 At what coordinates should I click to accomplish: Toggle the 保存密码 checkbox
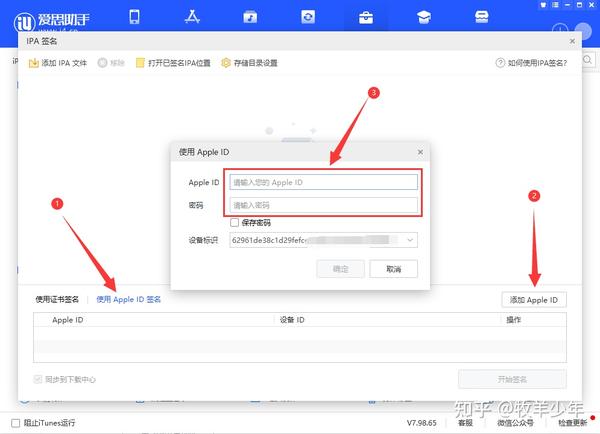coord(235,222)
